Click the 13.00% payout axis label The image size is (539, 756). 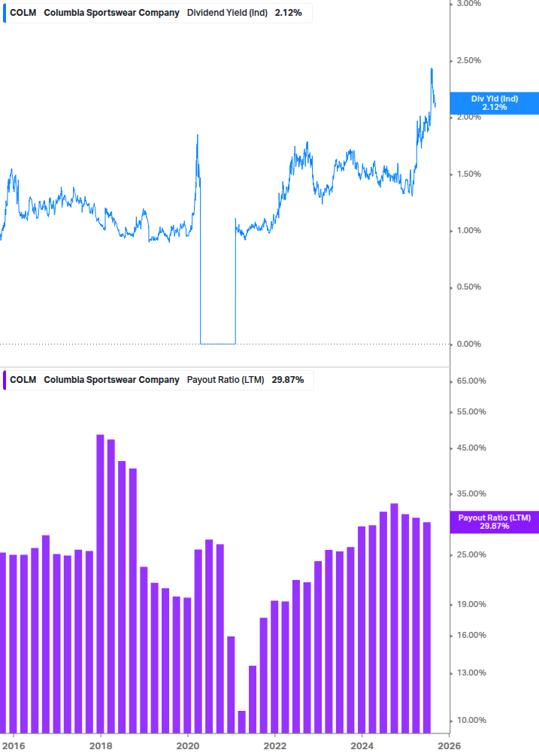471,673
